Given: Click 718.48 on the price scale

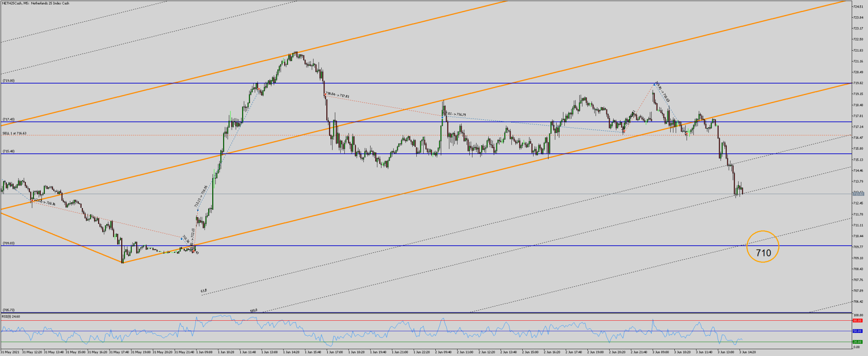Looking at the screenshot, I should pos(857,105).
